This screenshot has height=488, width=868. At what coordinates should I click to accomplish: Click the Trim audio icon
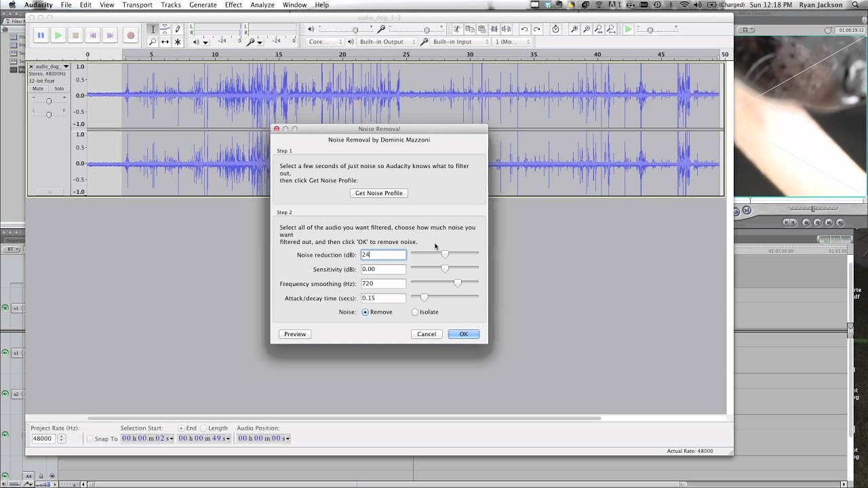[494, 29]
